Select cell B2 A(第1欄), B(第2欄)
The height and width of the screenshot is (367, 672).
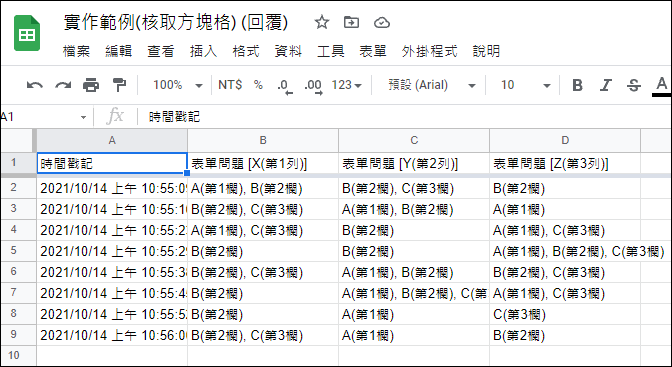click(263, 188)
